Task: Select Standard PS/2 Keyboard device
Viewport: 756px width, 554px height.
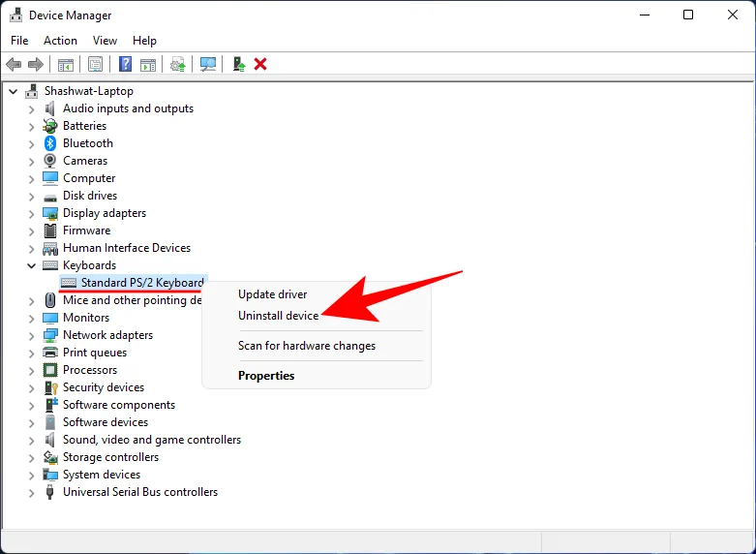Action: pyautogui.click(x=141, y=283)
